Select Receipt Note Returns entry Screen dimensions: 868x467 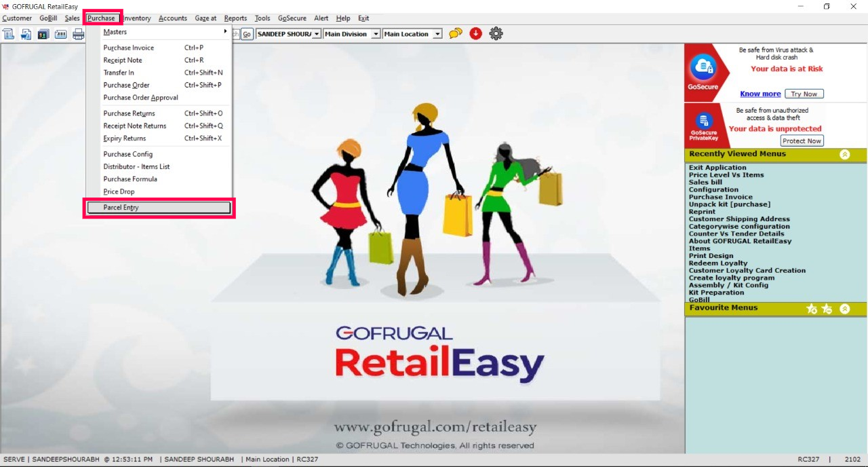[x=159, y=126]
